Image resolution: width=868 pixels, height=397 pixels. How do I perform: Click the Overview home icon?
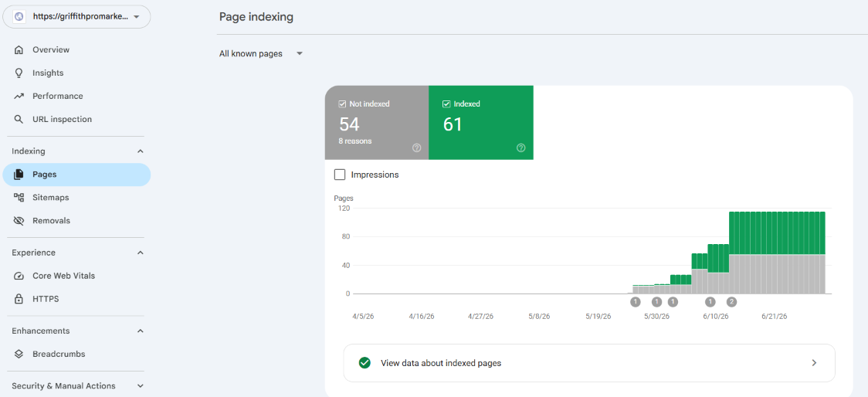(19, 50)
